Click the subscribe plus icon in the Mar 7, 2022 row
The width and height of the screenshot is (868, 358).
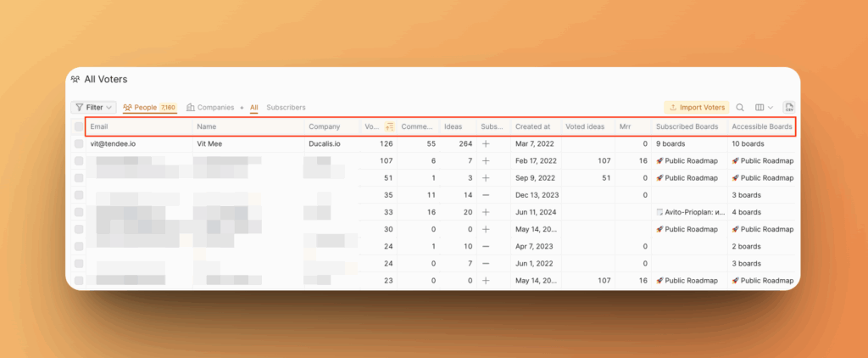point(486,143)
